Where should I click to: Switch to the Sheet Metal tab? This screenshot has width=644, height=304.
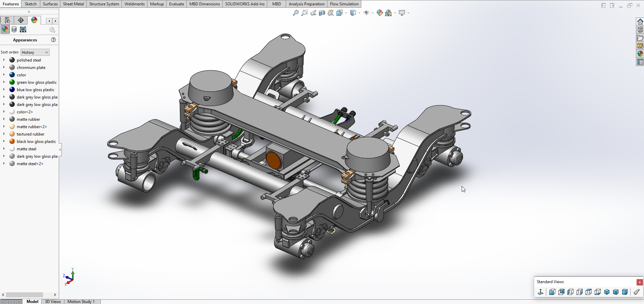pos(73,4)
